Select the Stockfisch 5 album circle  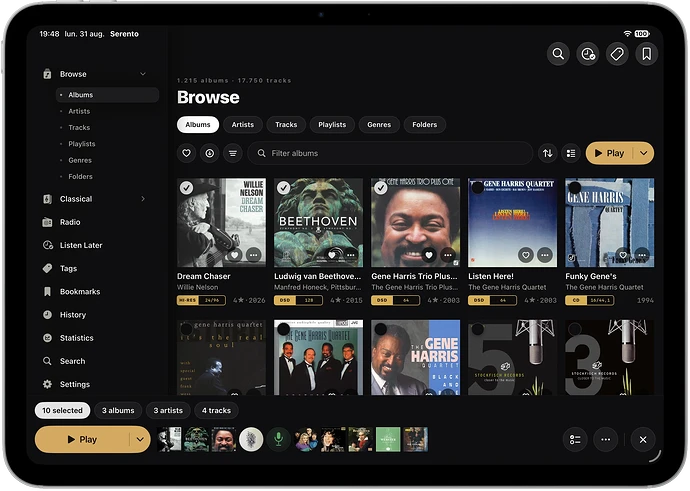[x=477, y=329]
